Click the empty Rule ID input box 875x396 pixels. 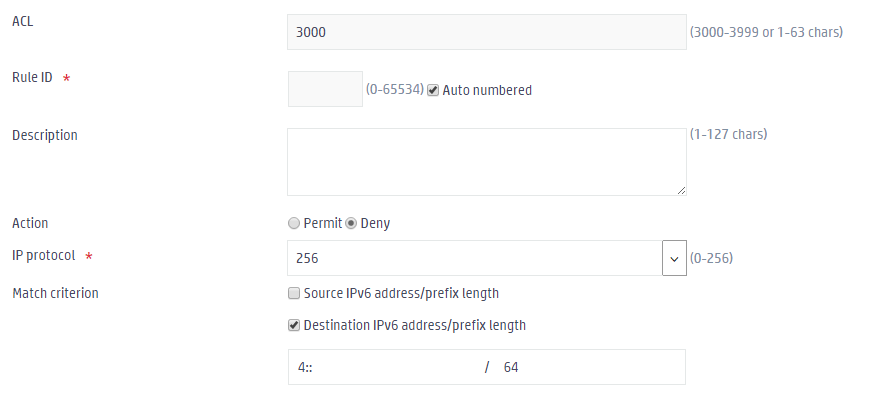pos(325,89)
